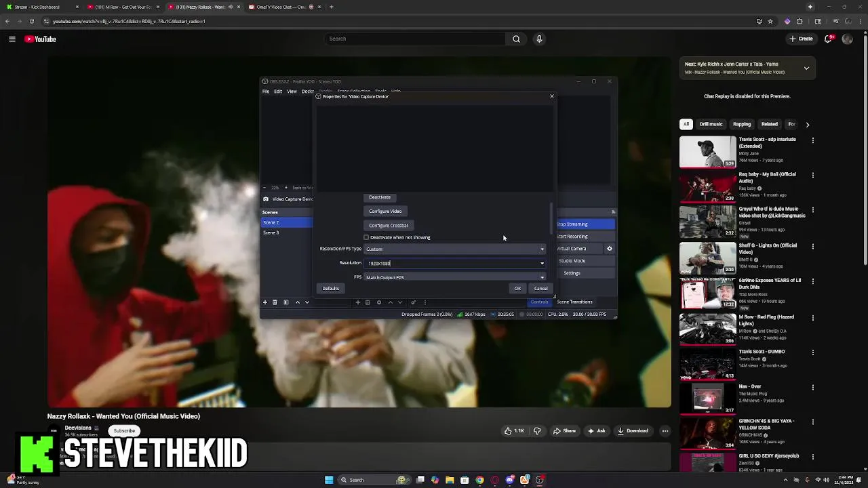Viewport: 868px width, 488px height.
Task: Open Google Chrome from the taskbar
Action: click(x=479, y=480)
